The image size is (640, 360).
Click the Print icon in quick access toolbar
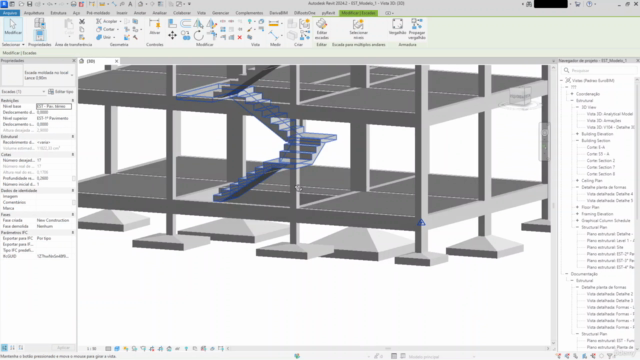(x=73, y=4)
